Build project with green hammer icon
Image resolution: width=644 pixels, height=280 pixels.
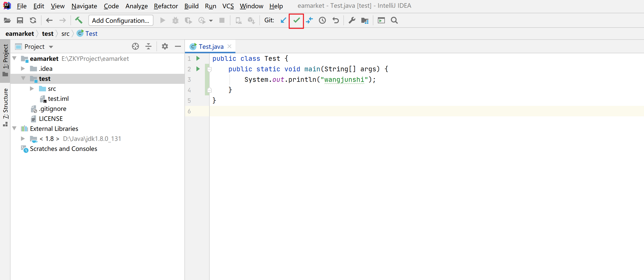[x=79, y=20]
